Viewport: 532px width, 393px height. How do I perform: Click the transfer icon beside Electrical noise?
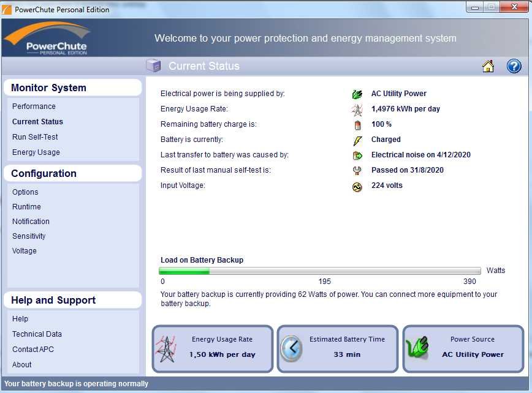[357, 155]
